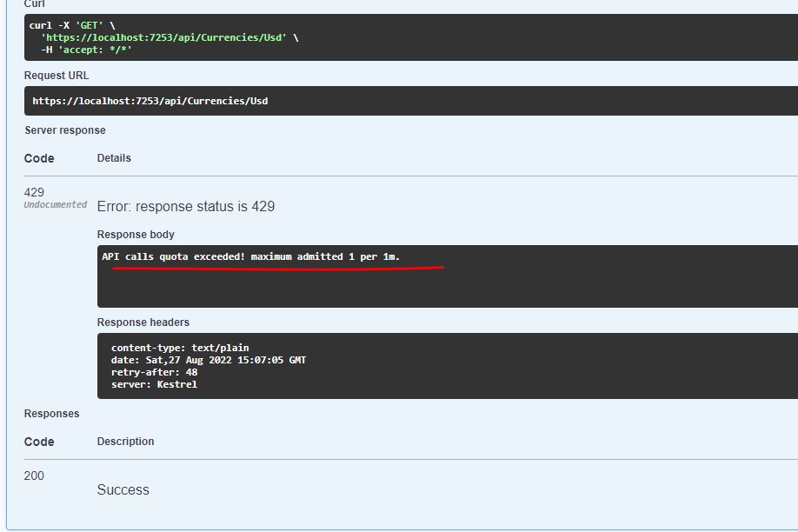
Task: Click the 'Error: response status is 429' text
Action: pyautogui.click(x=186, y=207)
